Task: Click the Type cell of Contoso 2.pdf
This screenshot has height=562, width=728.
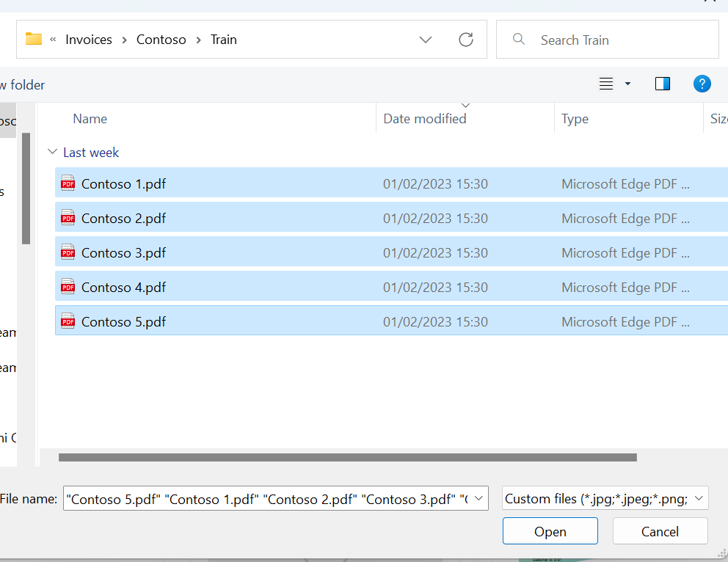Action: click(x=625, y=218)
